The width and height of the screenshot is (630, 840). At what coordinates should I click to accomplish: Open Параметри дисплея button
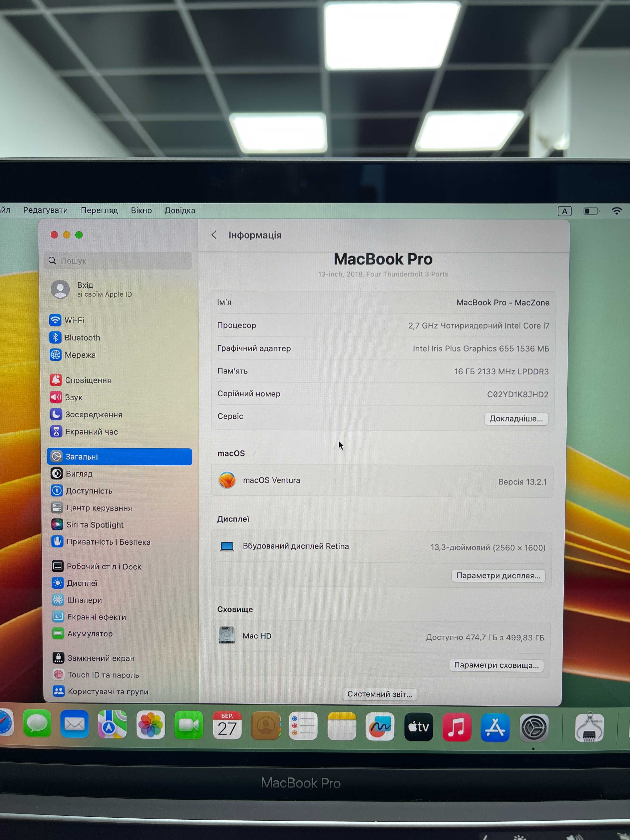(x=498, y=575)
